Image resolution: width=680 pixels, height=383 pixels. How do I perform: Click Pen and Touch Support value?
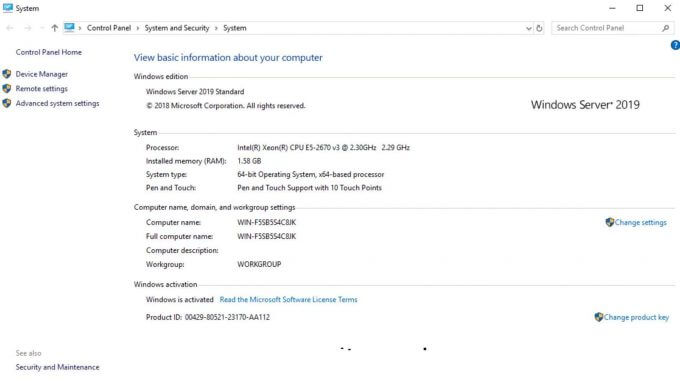coord(310,188)
